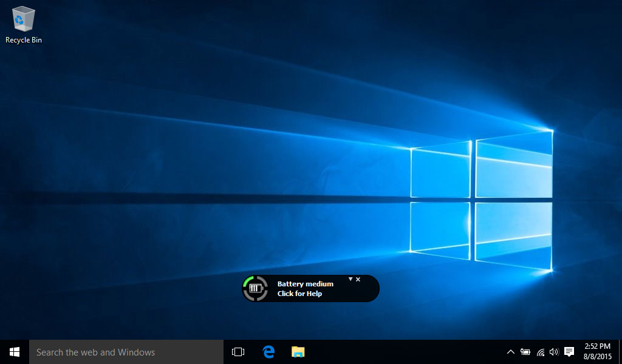
Task: Click the volume speaker icon
Action: pyautogui.click(x=554, y=352)
